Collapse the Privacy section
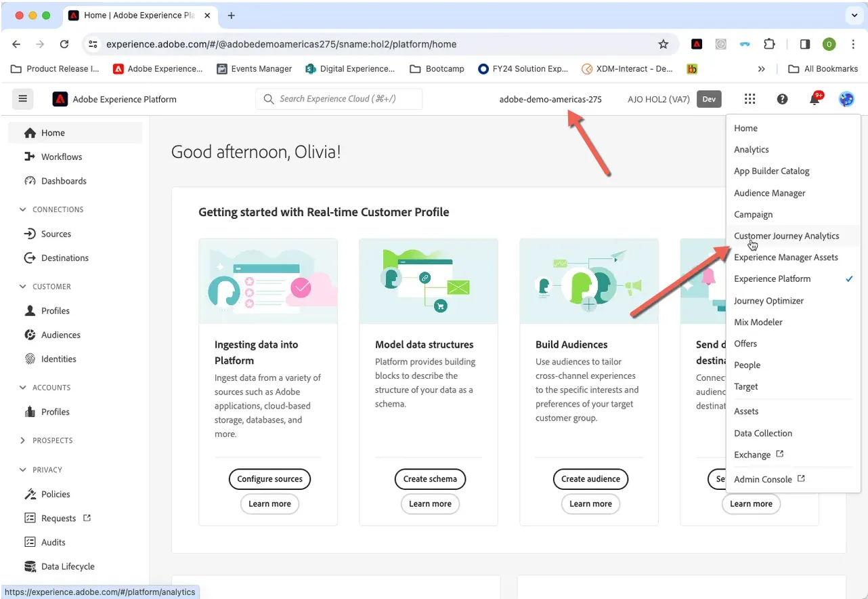868x599 pixels. point(23,470)
